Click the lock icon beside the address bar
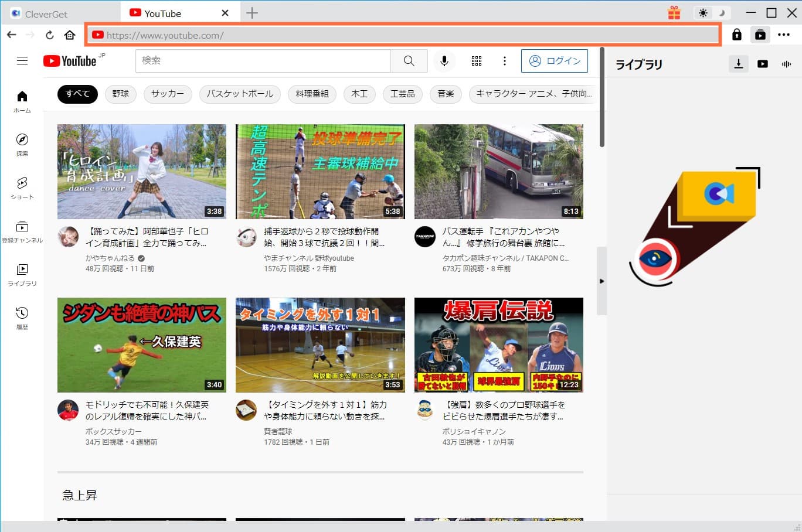The width and height of the screenshot is (802, 532). (x=737, y=35)
